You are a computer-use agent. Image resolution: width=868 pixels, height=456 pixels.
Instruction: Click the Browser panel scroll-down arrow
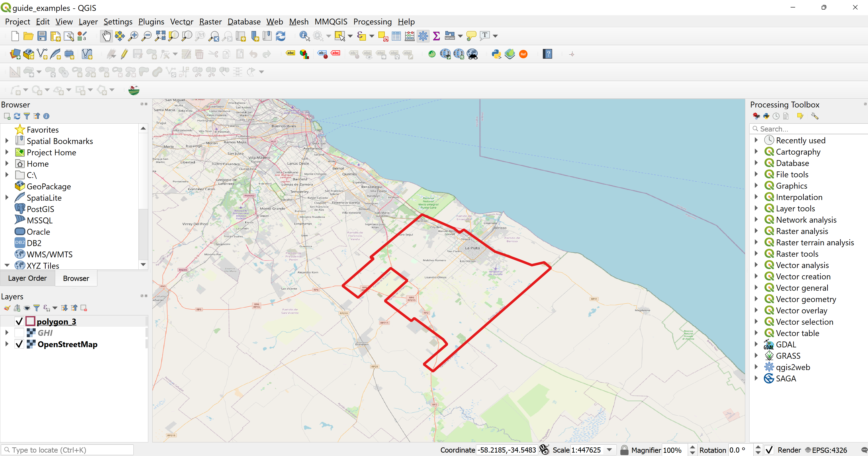(143, 265)
